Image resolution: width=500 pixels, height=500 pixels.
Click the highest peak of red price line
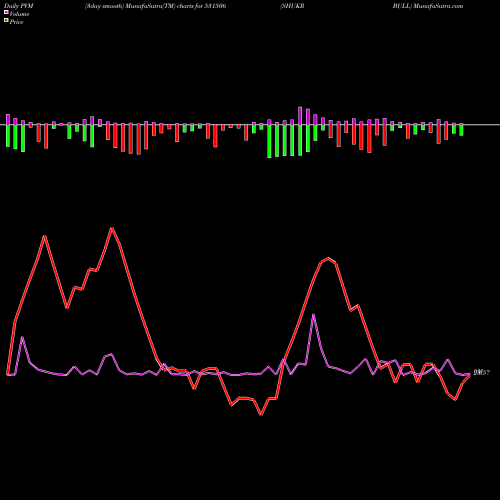click(112, 228)
